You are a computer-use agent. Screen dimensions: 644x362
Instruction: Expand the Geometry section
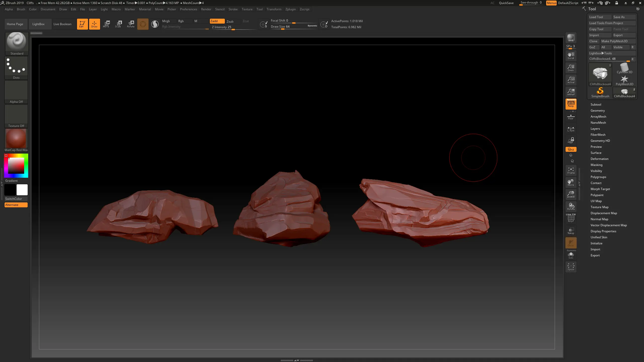click(597, 110)
